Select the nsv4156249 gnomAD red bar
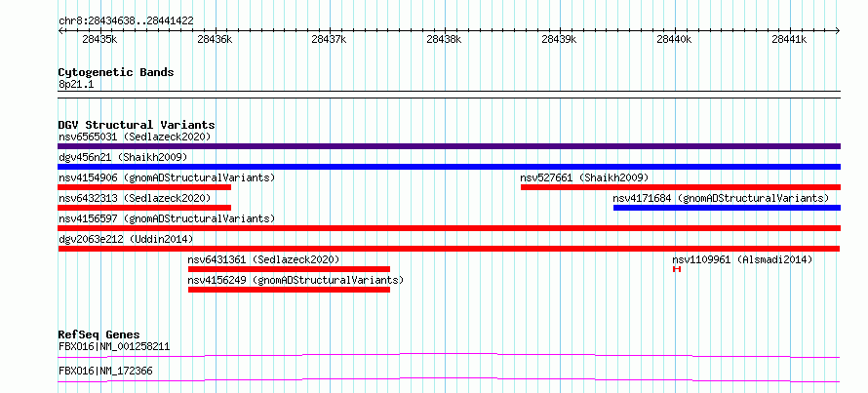The height and width of the screenshot is (393, 868). [x=289, y=290]
